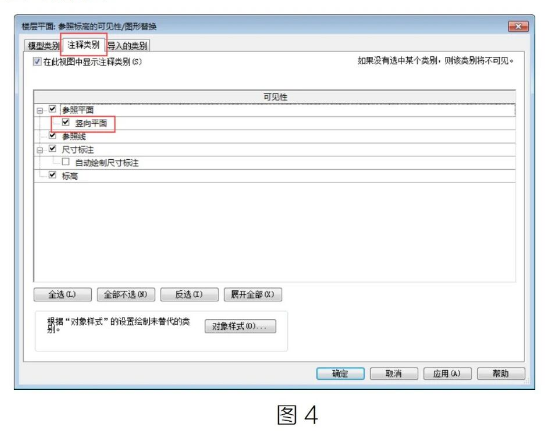Collapse the 尺寸标注 tree node
The image size is (548, 433).
click(x=40, y=150)
